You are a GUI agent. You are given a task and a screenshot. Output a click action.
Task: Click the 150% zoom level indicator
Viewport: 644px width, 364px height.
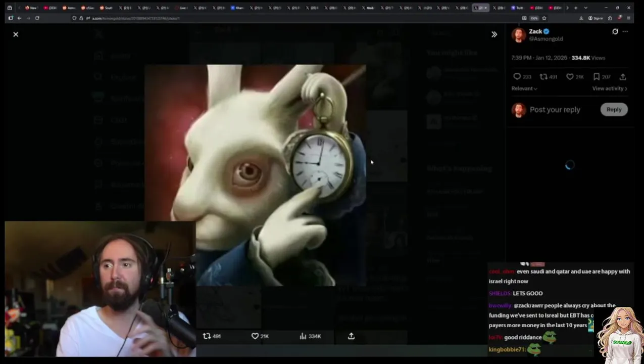point(534,18)
